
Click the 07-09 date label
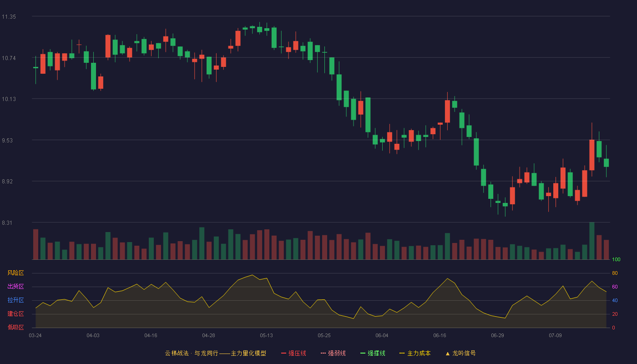pyautogui.click(x=555, y=335)
